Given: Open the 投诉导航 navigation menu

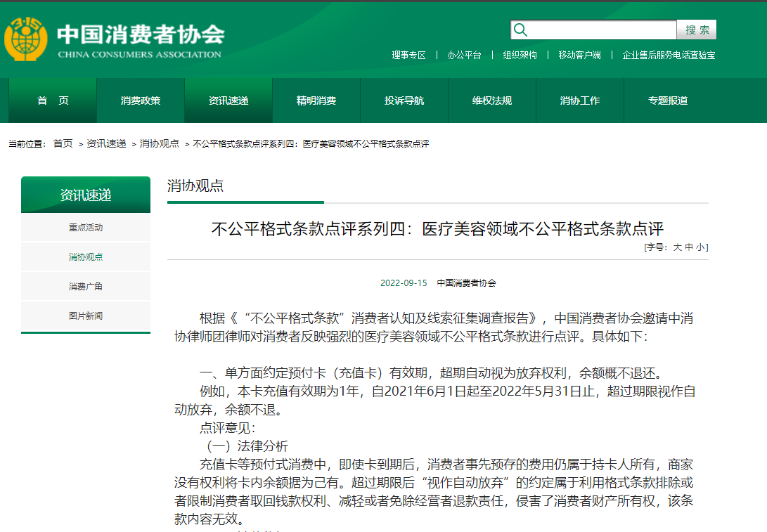Looking at the screenshot, I should point(404,100).
